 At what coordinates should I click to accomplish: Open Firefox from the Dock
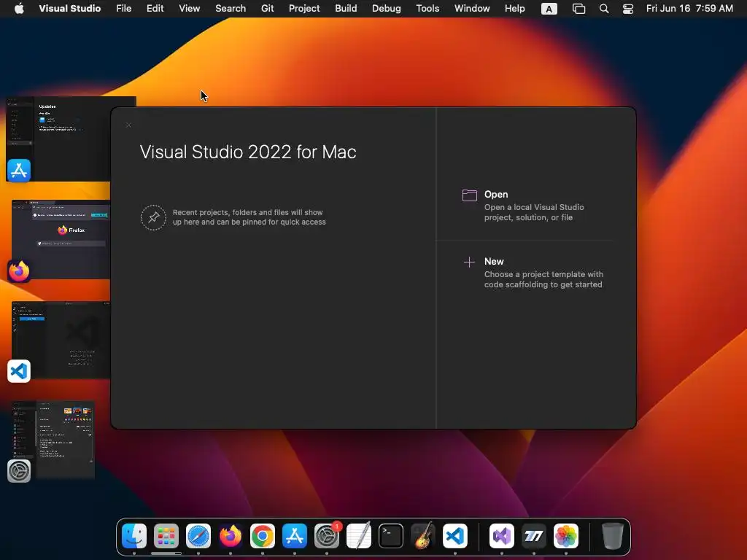point(231,536)
